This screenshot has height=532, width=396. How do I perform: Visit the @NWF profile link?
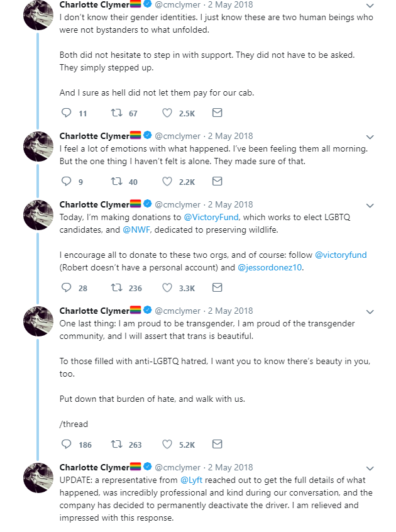click(136, 230)
